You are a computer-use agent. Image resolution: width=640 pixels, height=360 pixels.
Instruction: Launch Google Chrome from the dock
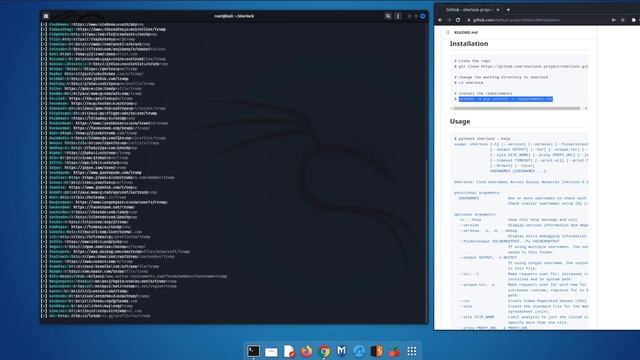tap(324, 351)
